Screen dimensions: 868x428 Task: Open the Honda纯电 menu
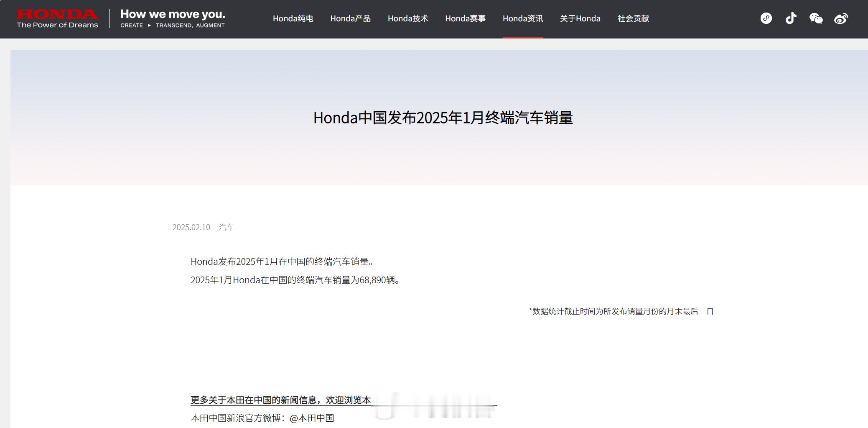click(293, 18)
